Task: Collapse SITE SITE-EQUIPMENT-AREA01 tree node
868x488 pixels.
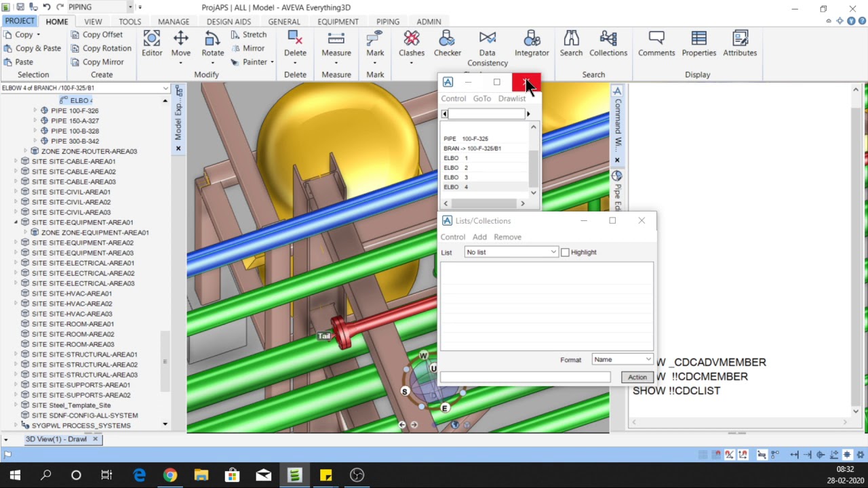Action: (16, 222)
